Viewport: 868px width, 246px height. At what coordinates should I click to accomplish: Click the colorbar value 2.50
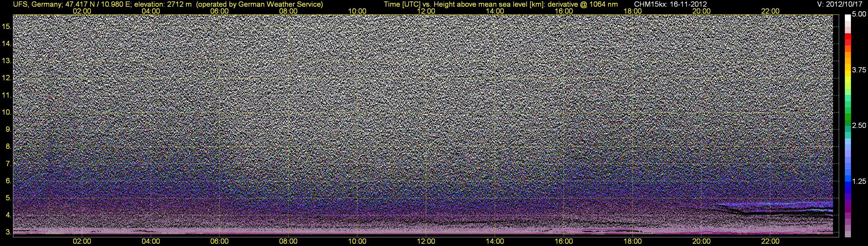click(859, 125)
